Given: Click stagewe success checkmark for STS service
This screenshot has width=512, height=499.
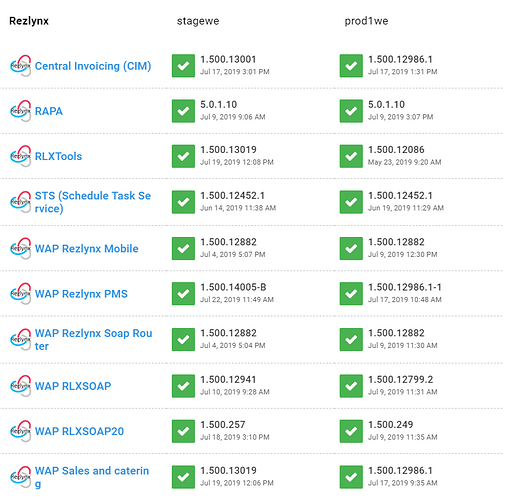Looking at the screenshot, I should pyautogui.click(x=183, y=202).
